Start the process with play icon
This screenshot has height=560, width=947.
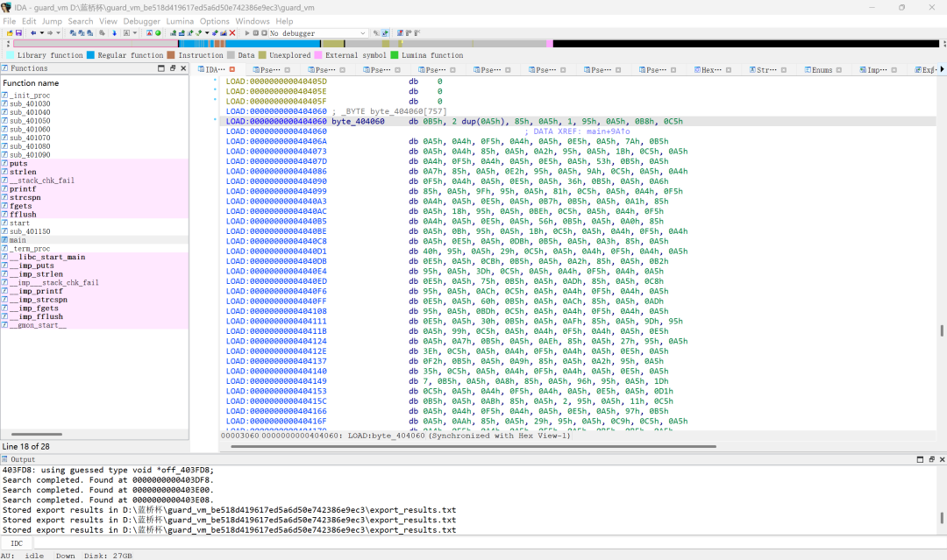[x=247, y=32]
